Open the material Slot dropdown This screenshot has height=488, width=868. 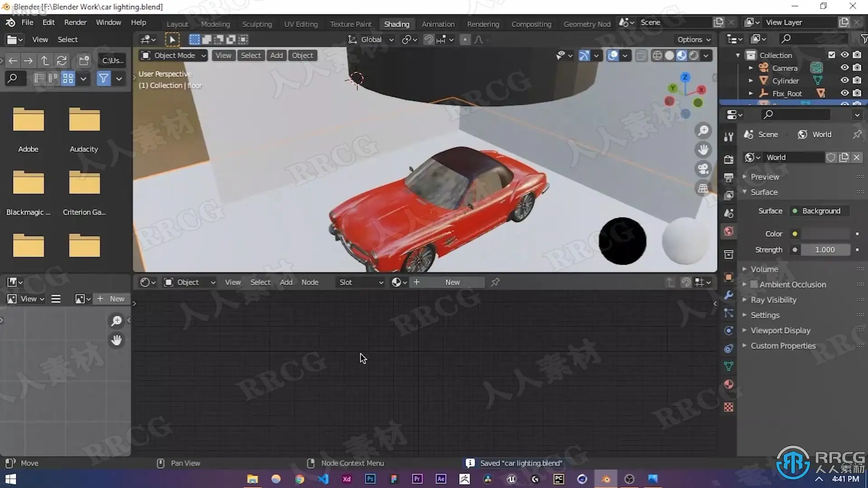(361, 282)
